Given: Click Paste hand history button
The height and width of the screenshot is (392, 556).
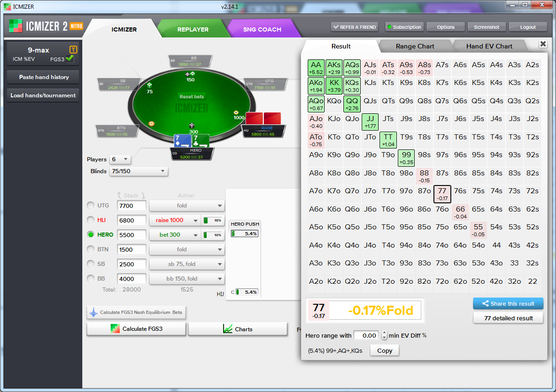Looking at the screenshot, I should [43, 77].
